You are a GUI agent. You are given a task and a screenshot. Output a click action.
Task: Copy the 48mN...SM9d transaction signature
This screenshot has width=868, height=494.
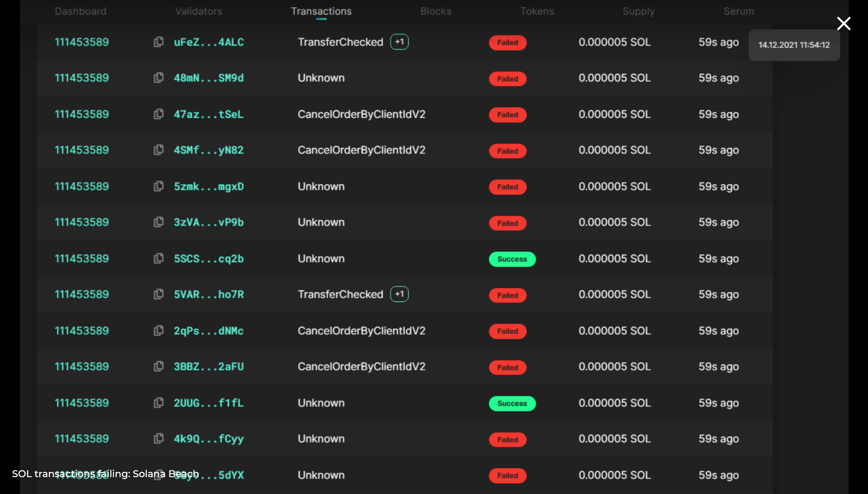(x=159, y=78)
